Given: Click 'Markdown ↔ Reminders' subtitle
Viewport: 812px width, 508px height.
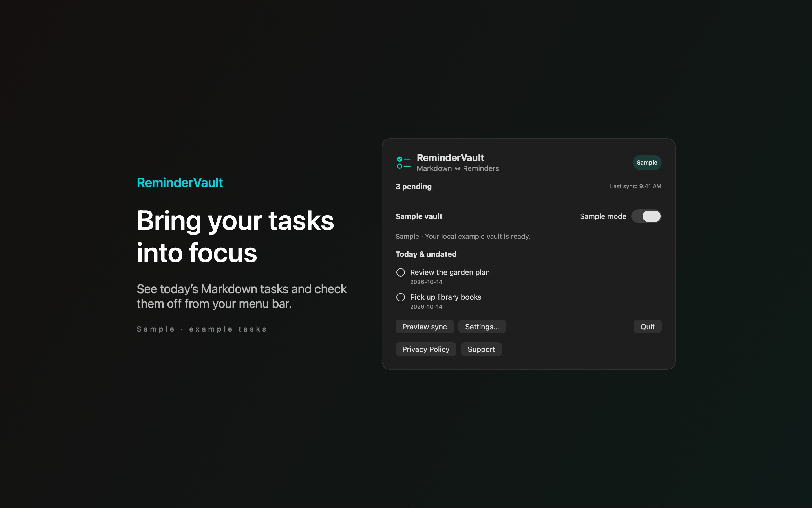Looking at the screenshot, I should [x=458, y=169].
